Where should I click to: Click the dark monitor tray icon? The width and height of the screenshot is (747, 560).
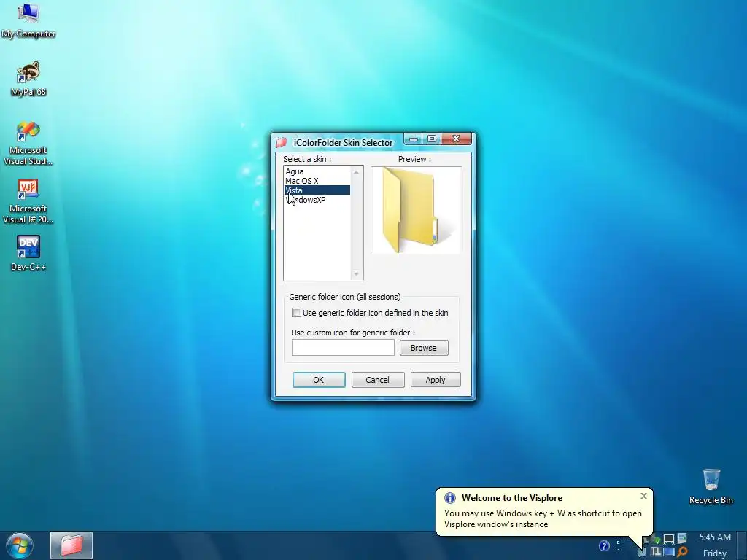(x=669, y=539)
